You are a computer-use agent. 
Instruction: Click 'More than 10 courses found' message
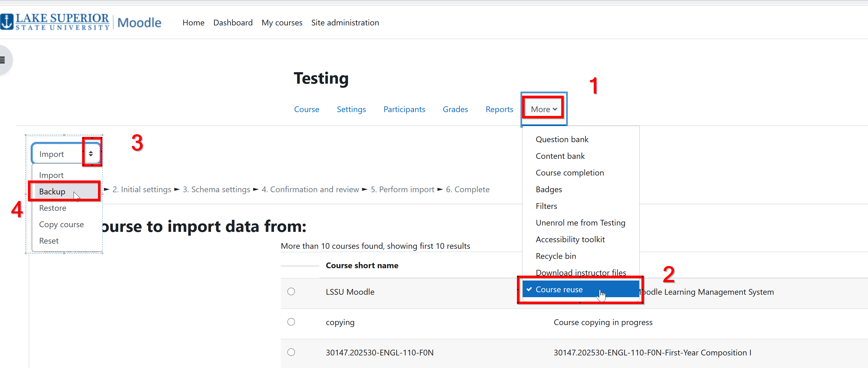[x=375, y=246]
